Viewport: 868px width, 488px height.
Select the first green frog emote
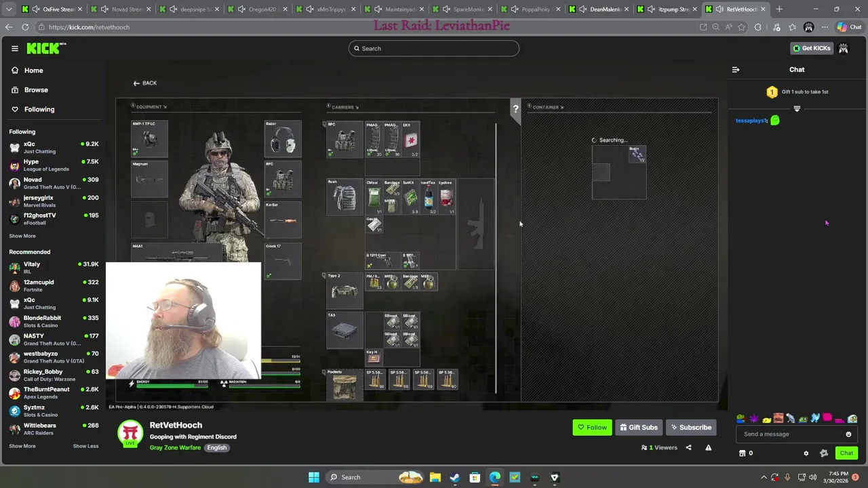(x=741, y=419)
